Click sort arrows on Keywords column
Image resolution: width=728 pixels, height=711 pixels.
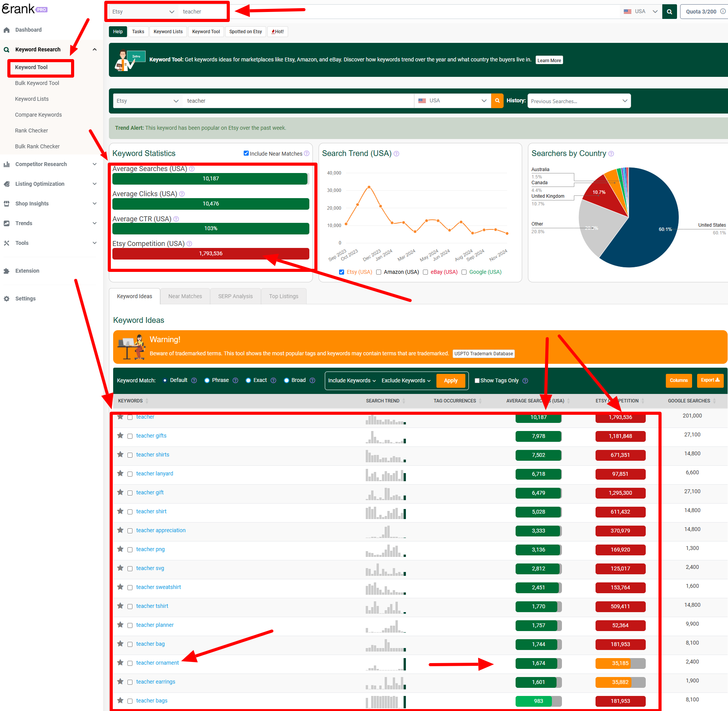pos(147,401)
